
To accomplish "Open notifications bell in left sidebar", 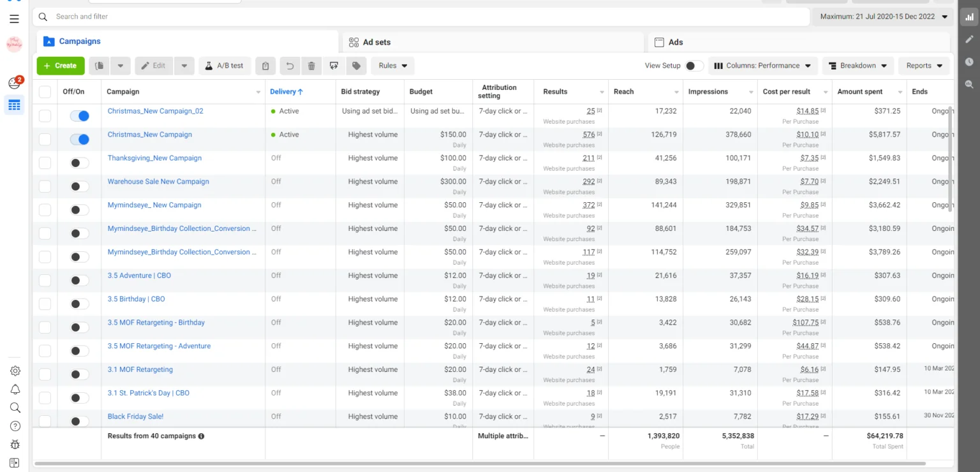I will (15, 389).
